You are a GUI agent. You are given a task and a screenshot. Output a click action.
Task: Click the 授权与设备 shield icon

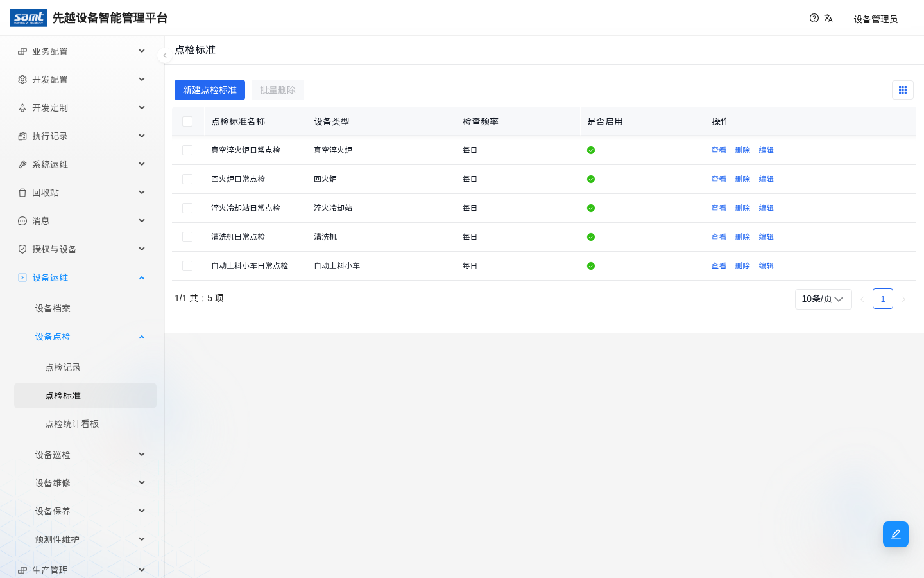[x=22, y=249]
